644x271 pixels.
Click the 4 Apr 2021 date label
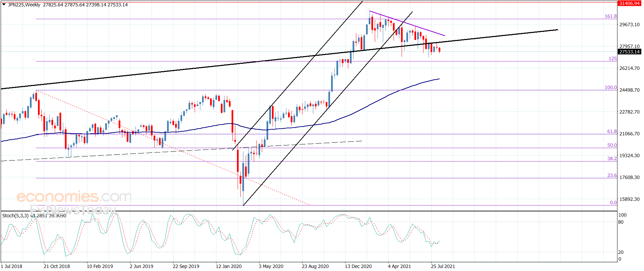pos(399,266)
